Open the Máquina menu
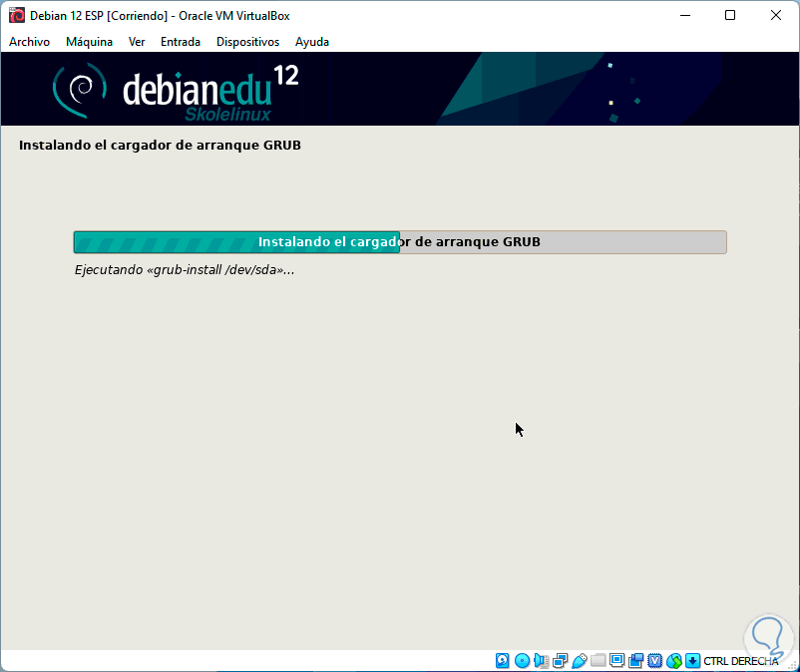Image resolution: width=800 pixels, height=672 pixels. pos(89,42)
